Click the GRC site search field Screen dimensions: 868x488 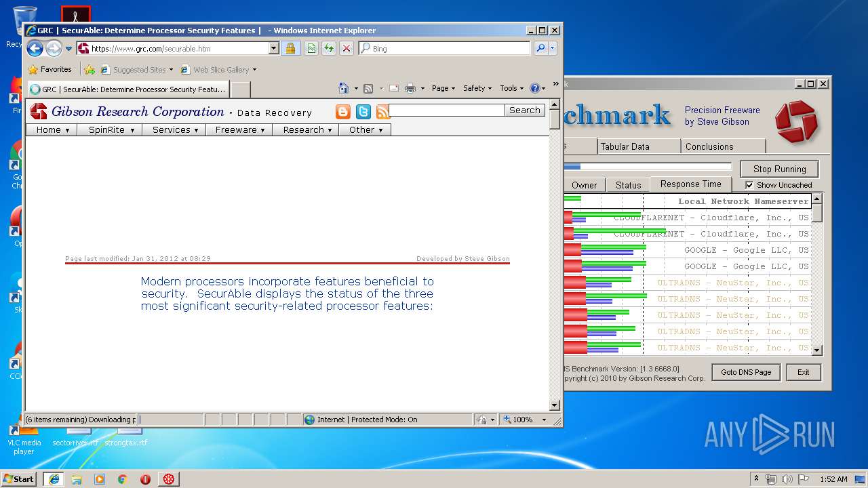pyautogui.click(x=447, y=110)
